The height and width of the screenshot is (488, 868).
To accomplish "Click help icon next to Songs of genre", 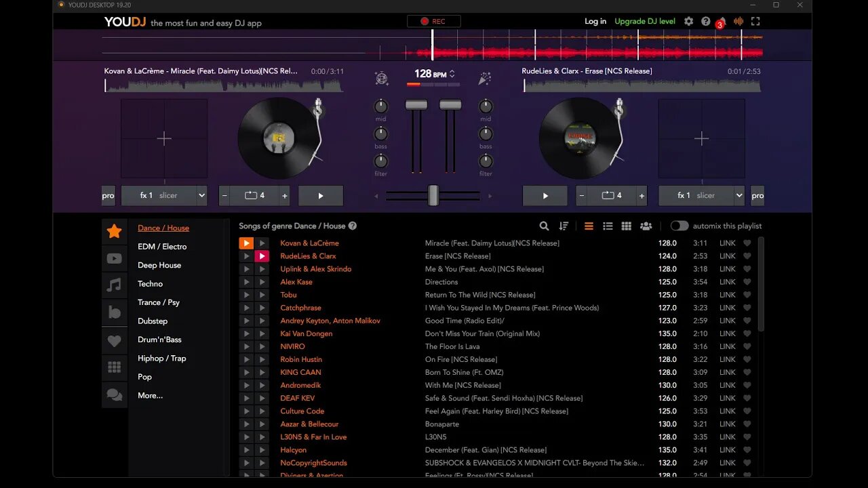I will pos(353,226).
